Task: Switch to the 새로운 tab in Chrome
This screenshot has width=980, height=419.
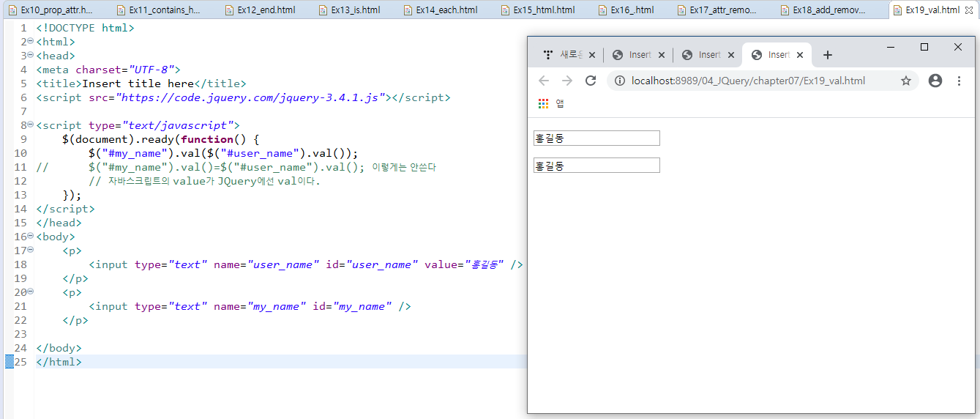Action: (x=568, y=55)
